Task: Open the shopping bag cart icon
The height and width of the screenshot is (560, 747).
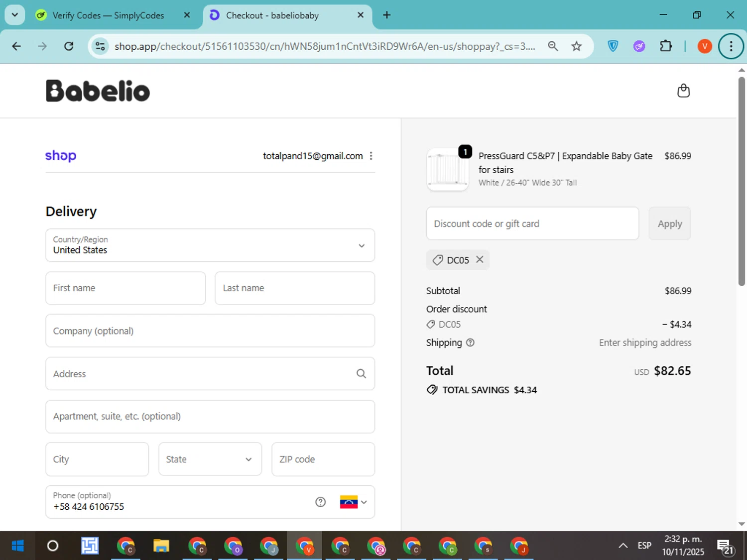Action: [683, 91]
